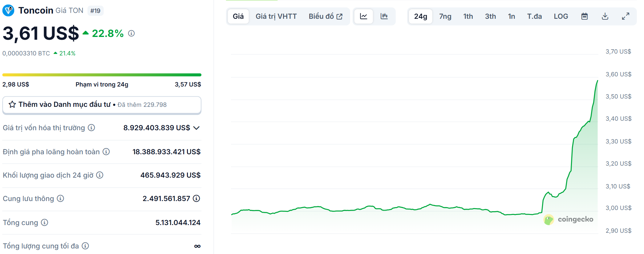The image size is (644, 254).
Task: Click info icon next to 22.8% change
Action: 132,33
